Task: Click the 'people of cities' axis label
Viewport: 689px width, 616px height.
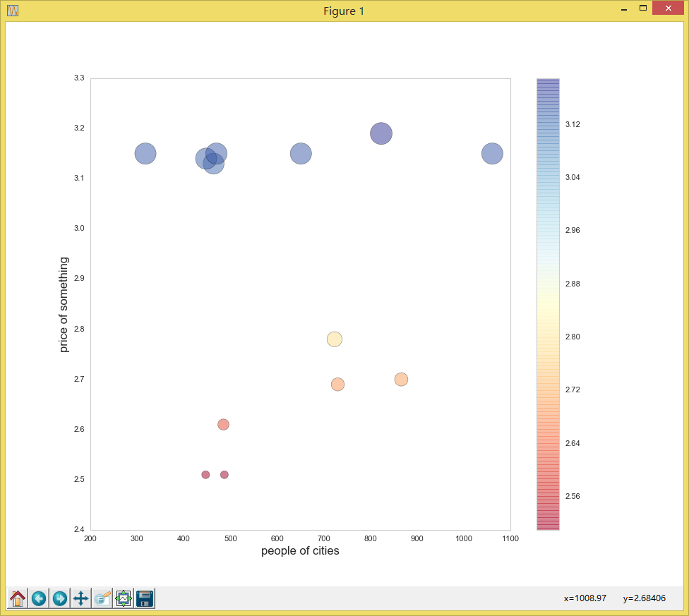Action: (x=300, y=551)
